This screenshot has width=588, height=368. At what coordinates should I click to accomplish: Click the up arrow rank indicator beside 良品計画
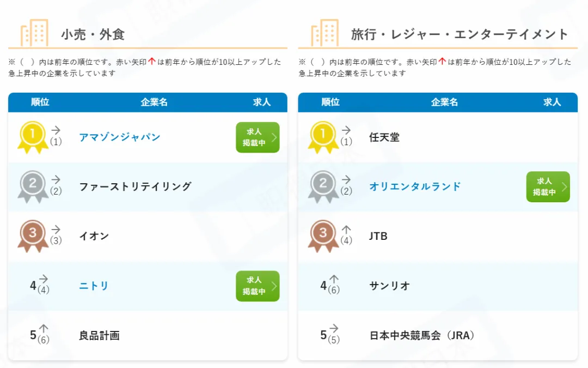pos(44,329)
